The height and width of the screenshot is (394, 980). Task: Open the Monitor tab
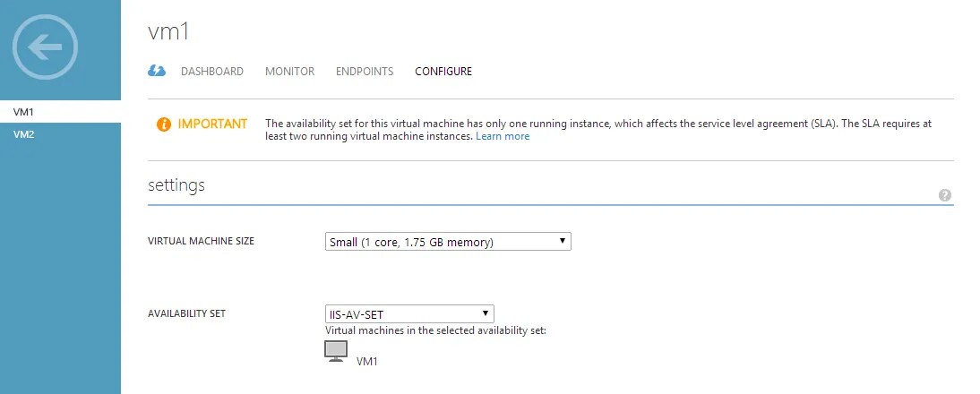click(x=289, y=71)
